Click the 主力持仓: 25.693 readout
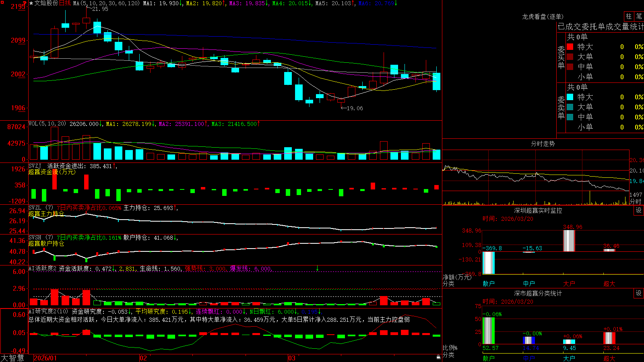This screenshot has height=362, width=644. click(x=148, y=208)
